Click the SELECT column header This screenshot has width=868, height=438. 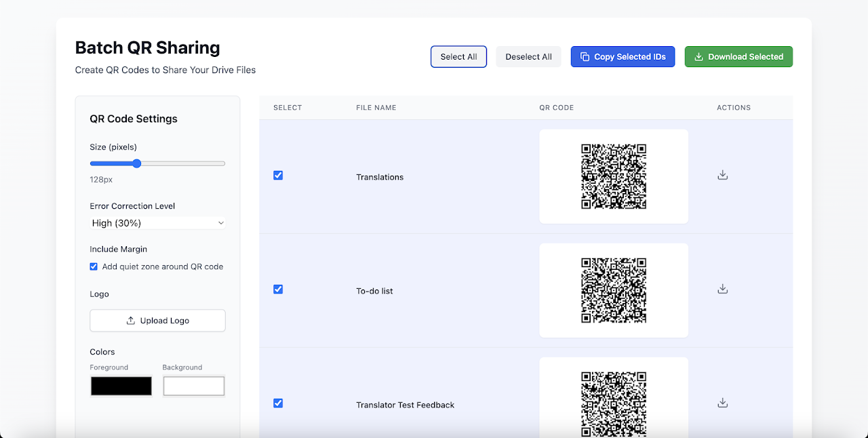(x=288, y=108)
